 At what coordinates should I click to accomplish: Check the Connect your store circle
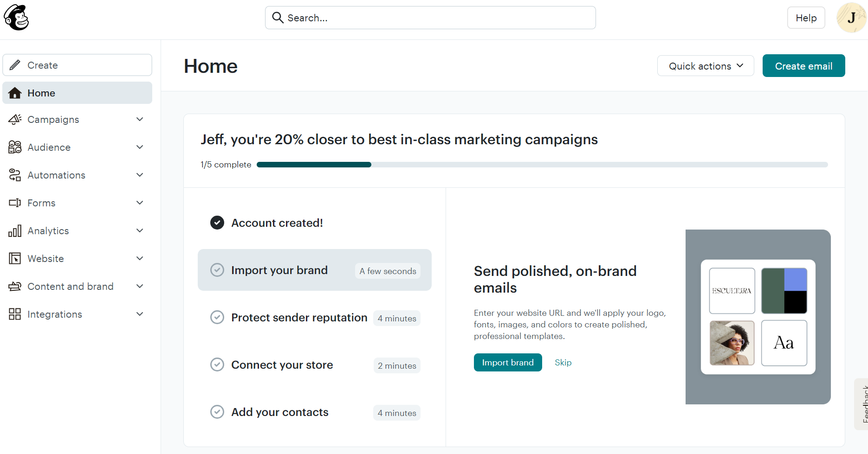tap(217, 364)
